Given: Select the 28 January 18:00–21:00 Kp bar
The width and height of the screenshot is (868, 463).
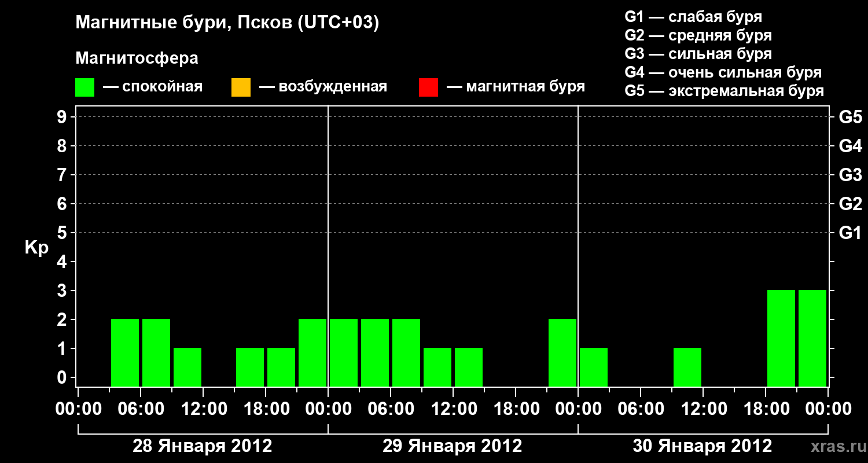Looking at the screenshot, I should click(x=281, y=367).
